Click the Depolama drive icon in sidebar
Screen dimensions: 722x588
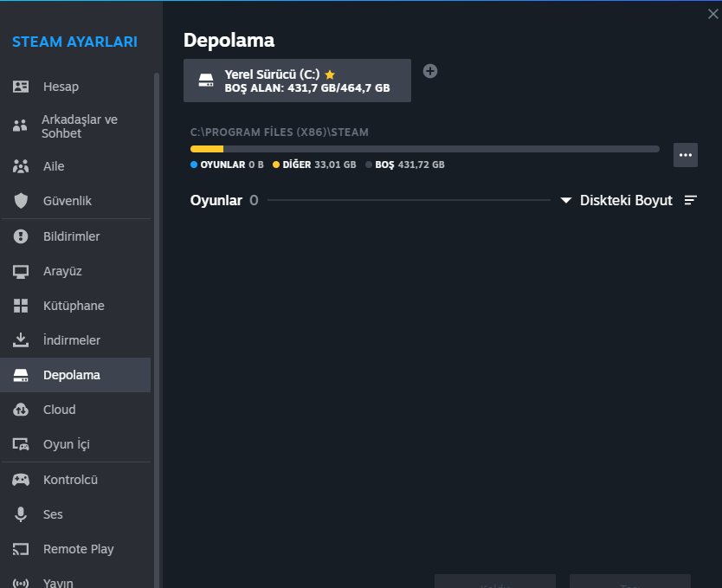(x=21, y=375)
